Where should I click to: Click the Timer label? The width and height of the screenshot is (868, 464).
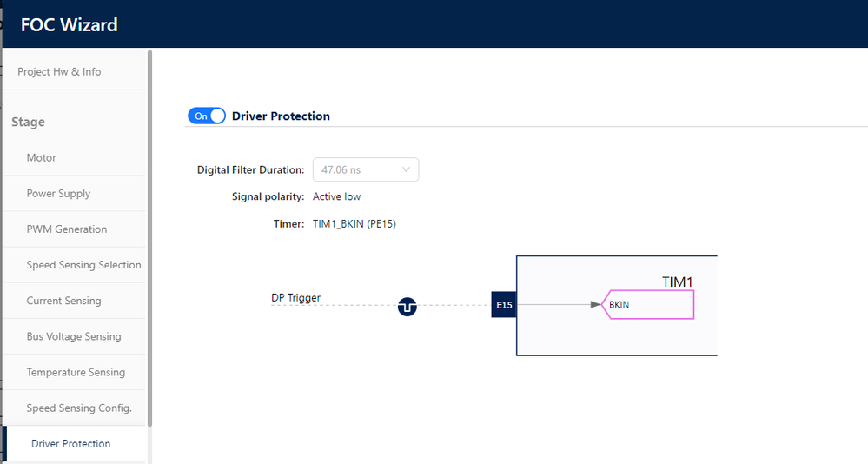point(288,223)
